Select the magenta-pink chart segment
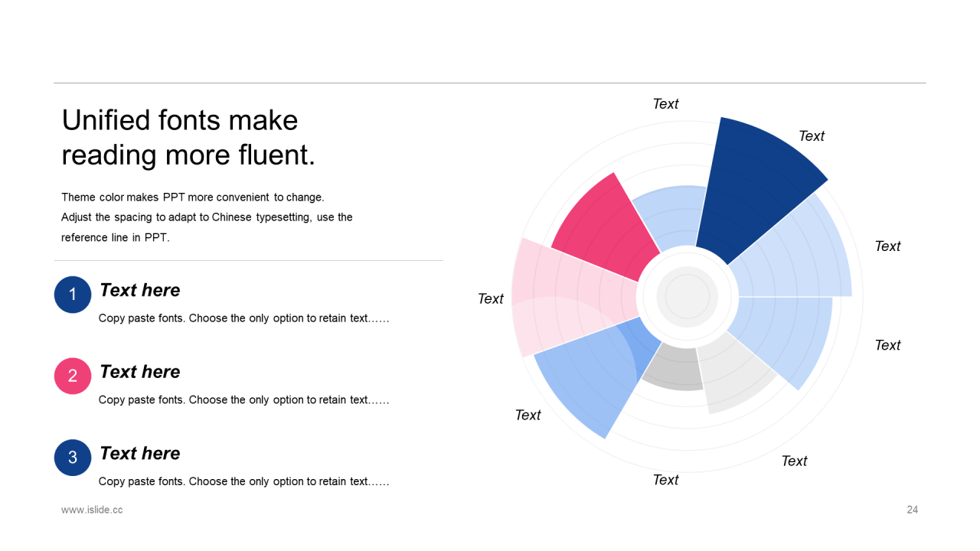This screenshot has width=980, height=551. pos(601,226)
